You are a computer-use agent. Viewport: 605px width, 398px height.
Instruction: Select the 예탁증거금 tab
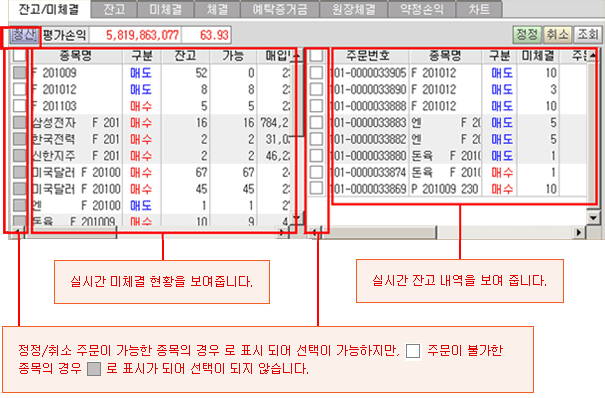[x=280, y=9]
